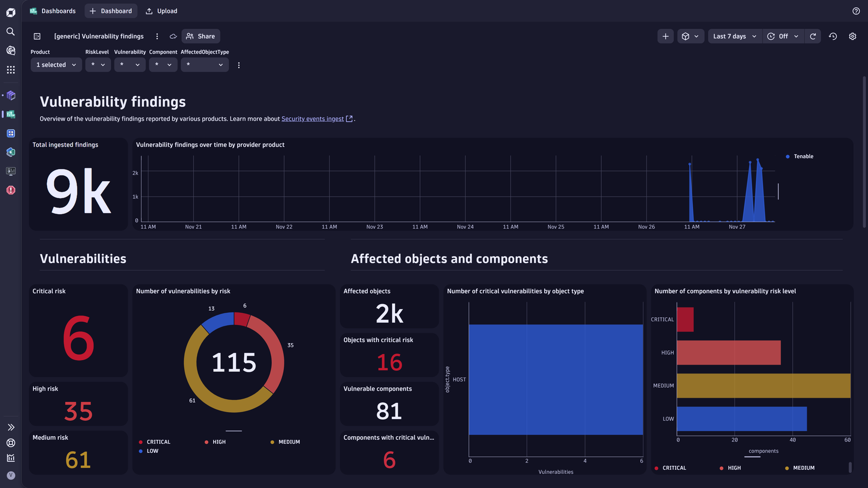Screen dimensions: 868x488
Task: Open the support lifebuoy icon
Action: coord(11,443)
